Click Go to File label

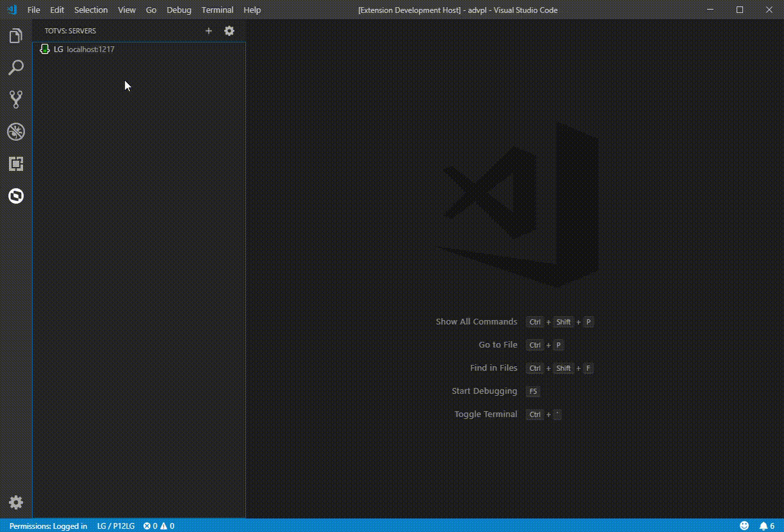point(498,344)
